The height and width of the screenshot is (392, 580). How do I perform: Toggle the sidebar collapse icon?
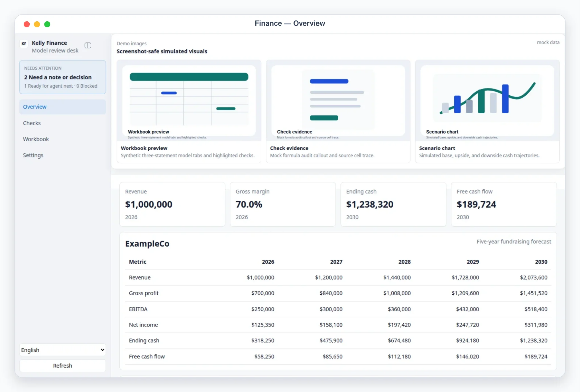point(88,46)
